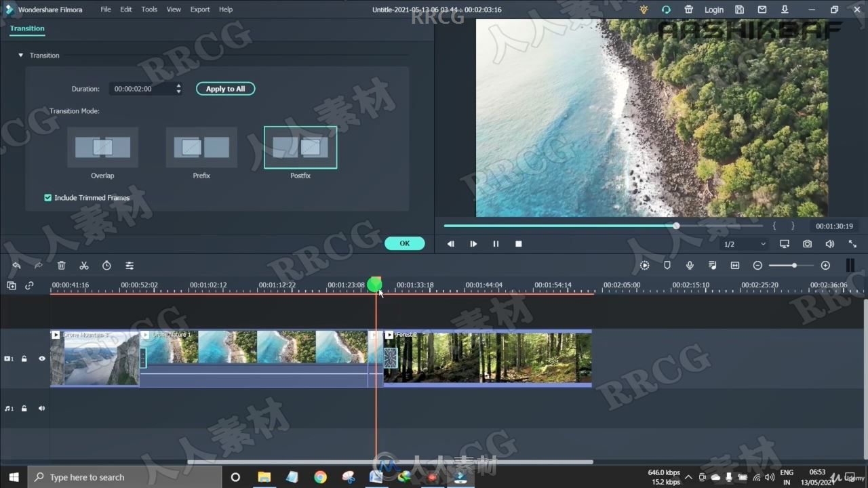Toggle the audio track 1 lock
This screenshot has width=868, height=488.
24,409
